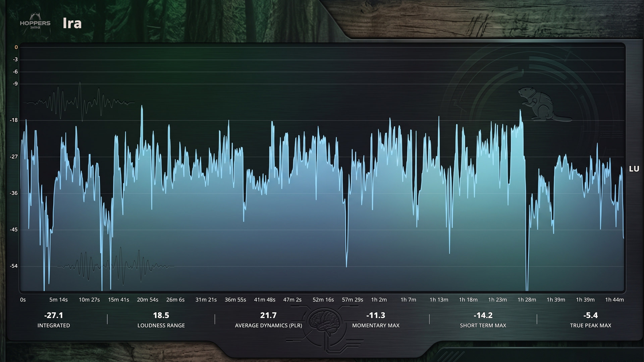Click the 0s time label
The width and height of the screenshot is (644, 362).
pos(23,300)
